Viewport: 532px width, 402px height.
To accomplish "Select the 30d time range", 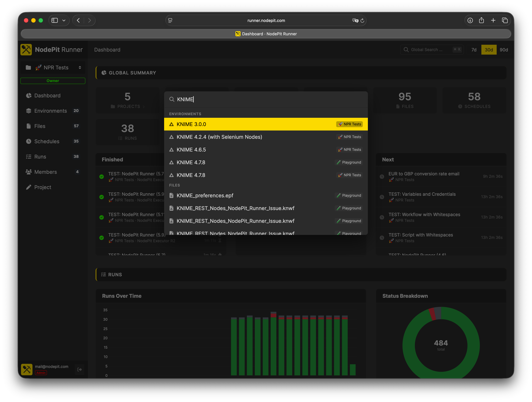I will (489, 50).
